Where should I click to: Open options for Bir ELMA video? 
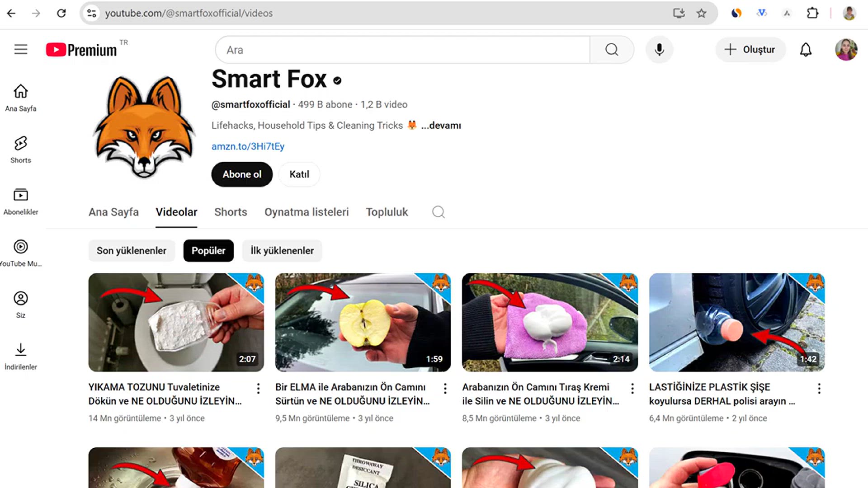(x=445, y=389)
